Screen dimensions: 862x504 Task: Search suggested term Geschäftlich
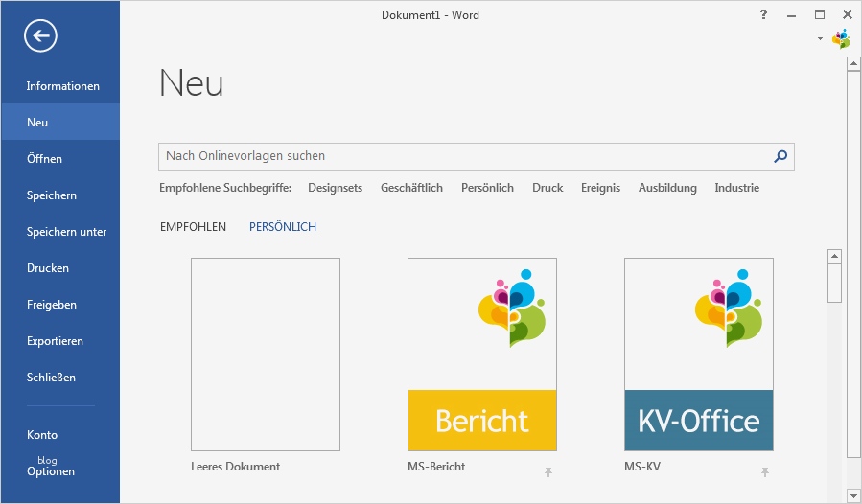click(411, 188)
